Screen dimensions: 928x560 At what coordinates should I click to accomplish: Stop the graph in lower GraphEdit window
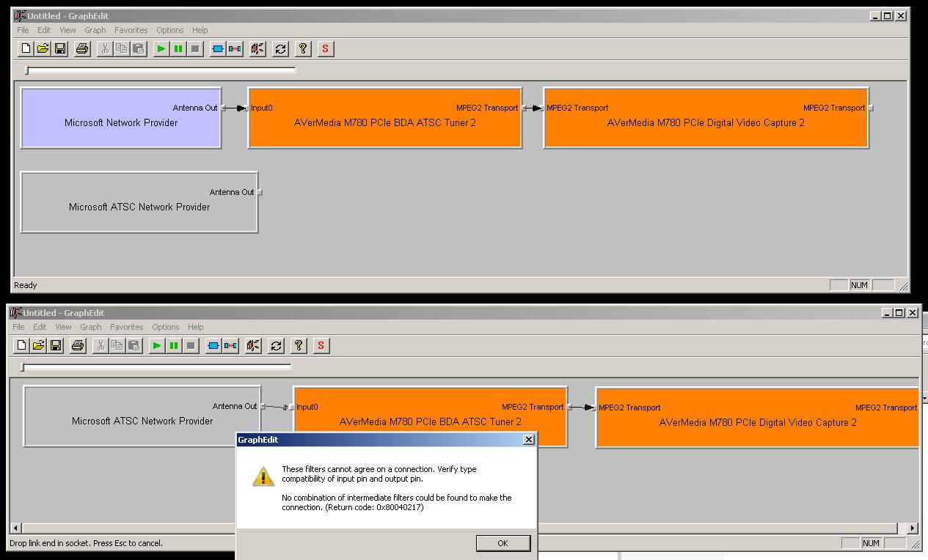point(191,345)
